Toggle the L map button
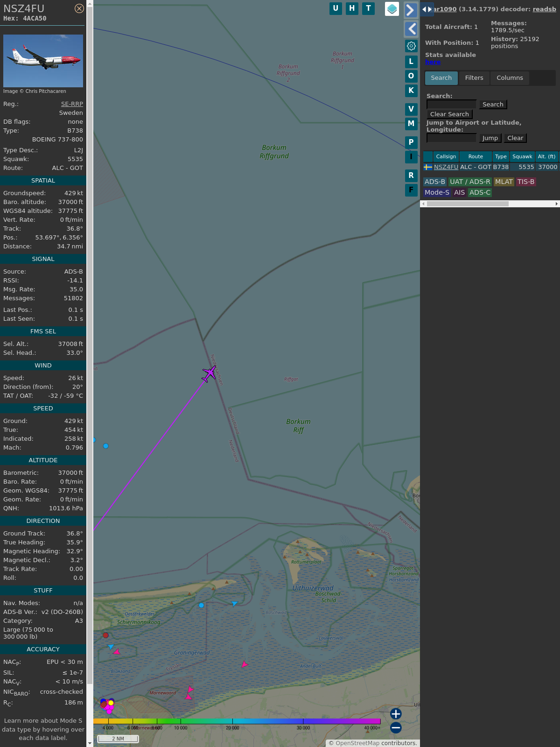 [411, 61]
